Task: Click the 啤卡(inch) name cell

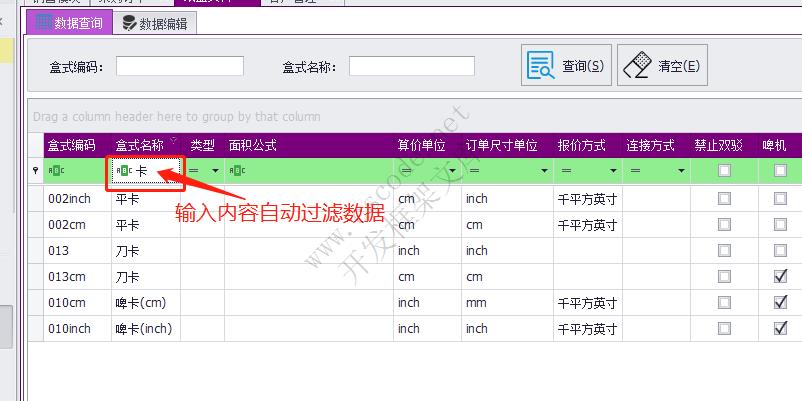Action: coord(146,328)
